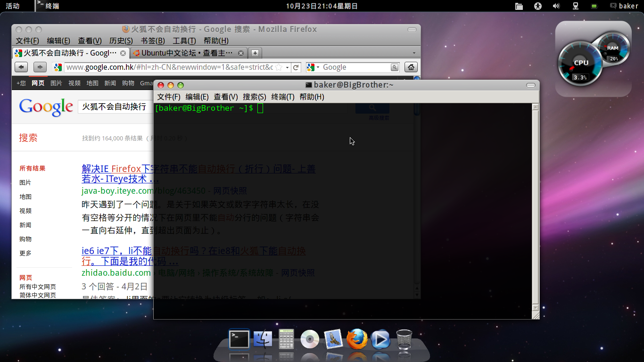
Task: Open 图片 in the Google top bar
Action: tap(56, 83)
